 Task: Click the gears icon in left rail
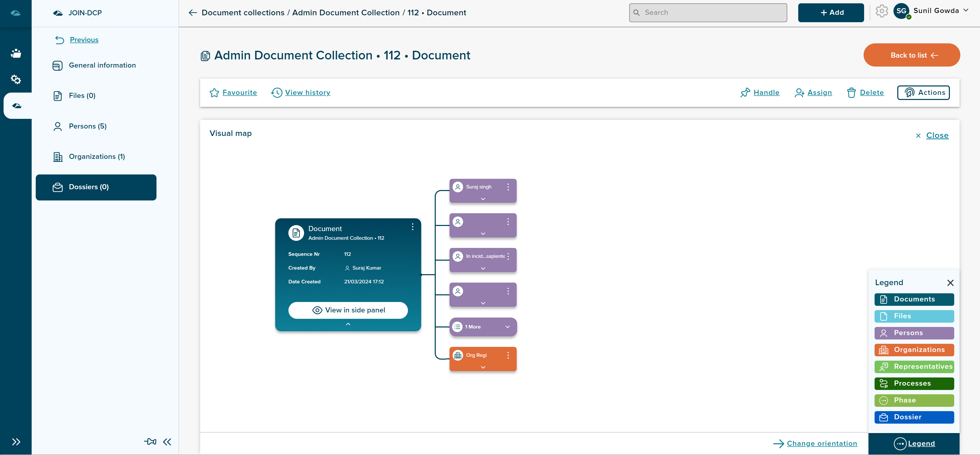click(x=16, y=79)
